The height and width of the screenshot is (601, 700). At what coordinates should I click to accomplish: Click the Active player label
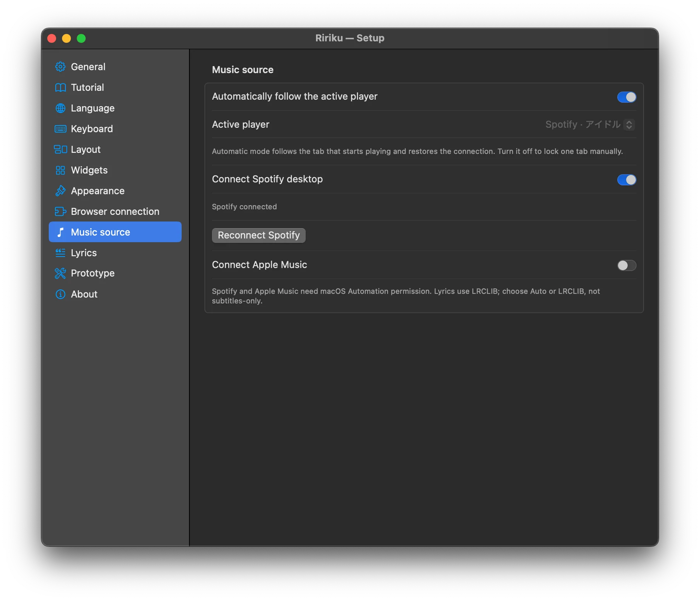tap(241, 124)
